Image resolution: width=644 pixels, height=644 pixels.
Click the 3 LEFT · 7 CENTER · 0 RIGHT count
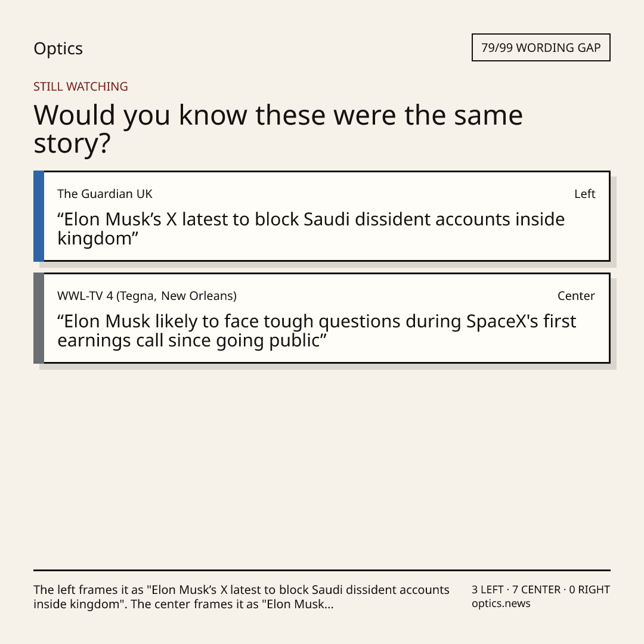pos(540,590)
